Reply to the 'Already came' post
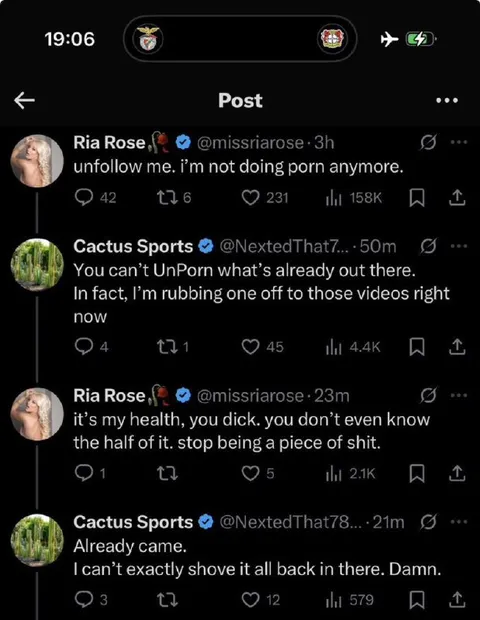480x620 pixels. (83, 600)
